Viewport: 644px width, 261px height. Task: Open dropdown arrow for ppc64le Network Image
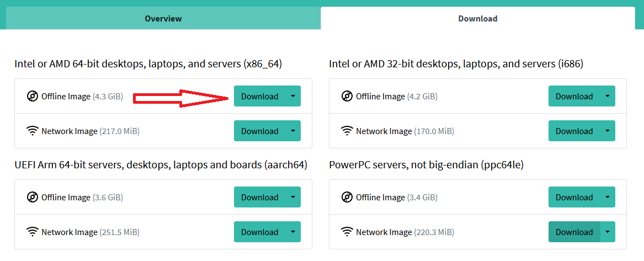608,232
